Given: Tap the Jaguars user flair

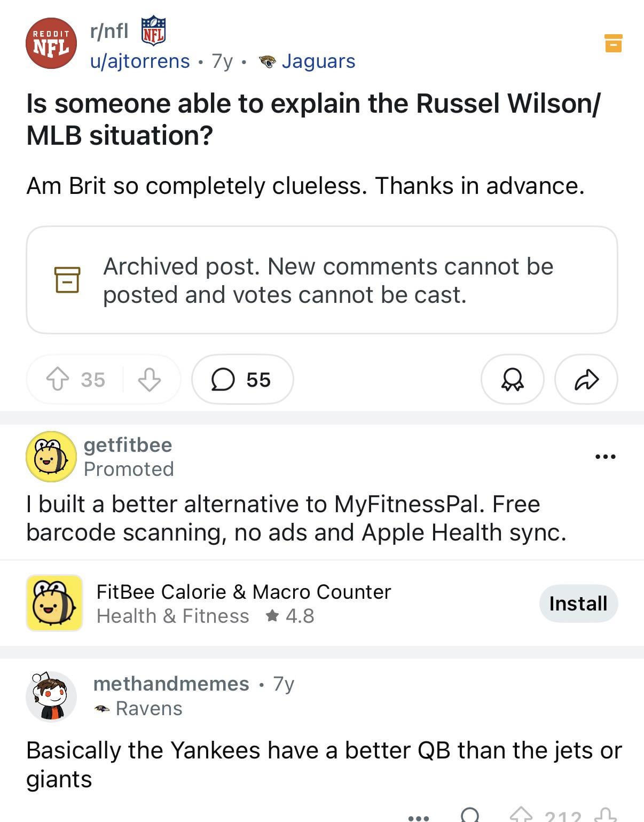Looking at the screenshot, I should click(318, 61).
